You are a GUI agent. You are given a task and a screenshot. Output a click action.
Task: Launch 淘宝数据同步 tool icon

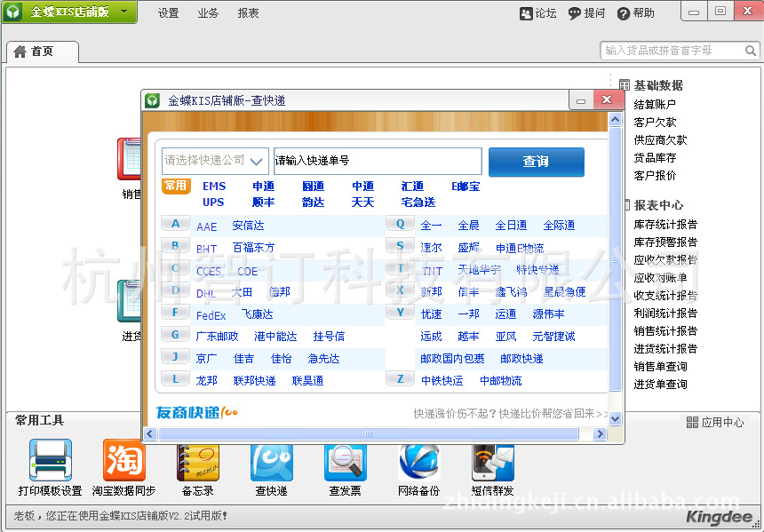point(123,460)
